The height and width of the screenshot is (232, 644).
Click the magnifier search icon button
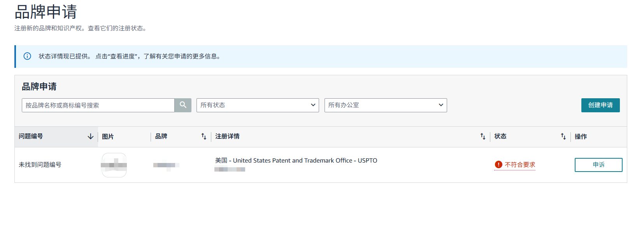[183, 105]
